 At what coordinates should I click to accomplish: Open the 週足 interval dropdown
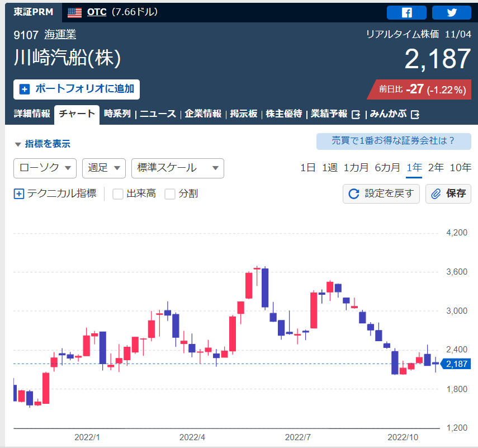click(104, 168)
